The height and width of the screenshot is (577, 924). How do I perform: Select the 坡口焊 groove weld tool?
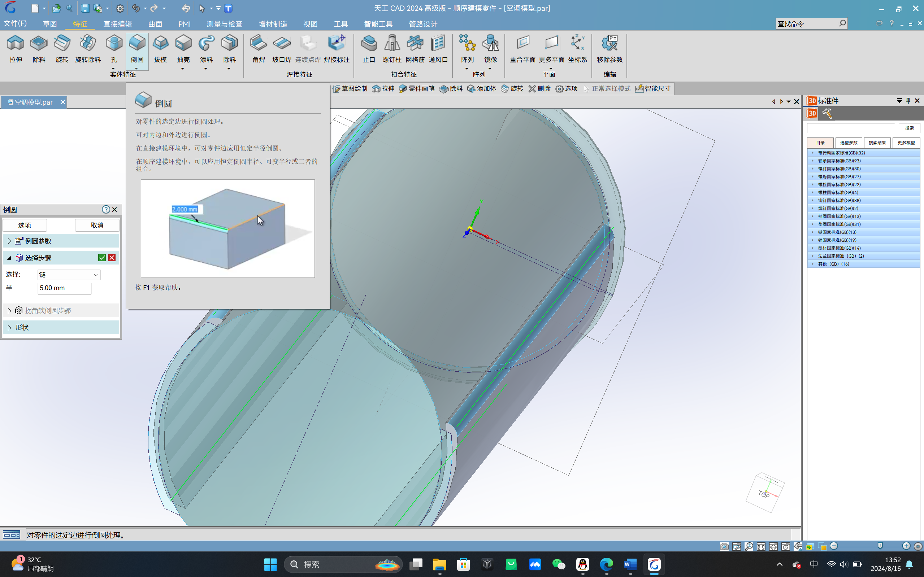point(282,48)
